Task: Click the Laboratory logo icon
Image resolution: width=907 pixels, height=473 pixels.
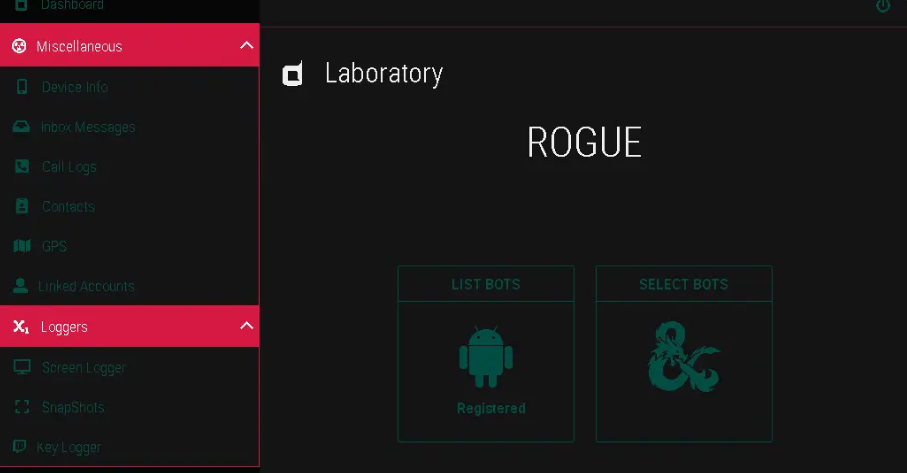Action: (x=292, y=74)
